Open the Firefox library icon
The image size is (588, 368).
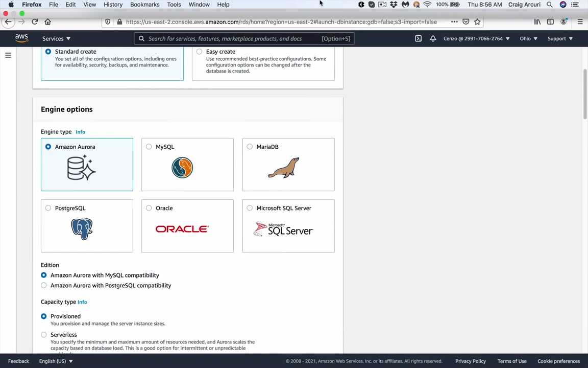point(537,22)
